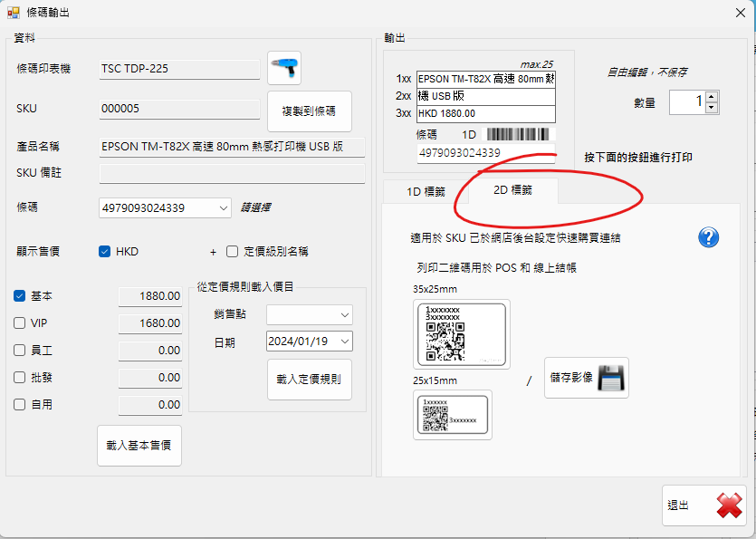Screen dimensions: 756x539
Task: Click the max.25 limit label
Action: point(537,64)
